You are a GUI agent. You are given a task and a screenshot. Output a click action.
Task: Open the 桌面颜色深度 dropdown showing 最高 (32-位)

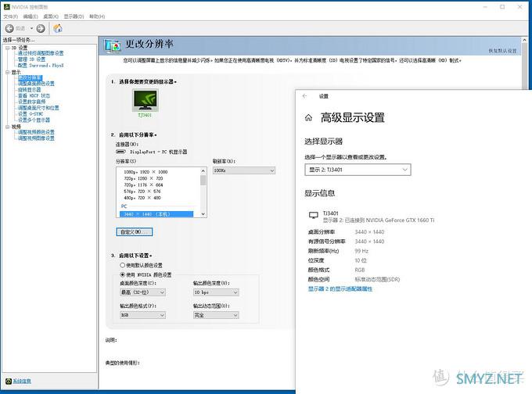click(x=142, y=292)
